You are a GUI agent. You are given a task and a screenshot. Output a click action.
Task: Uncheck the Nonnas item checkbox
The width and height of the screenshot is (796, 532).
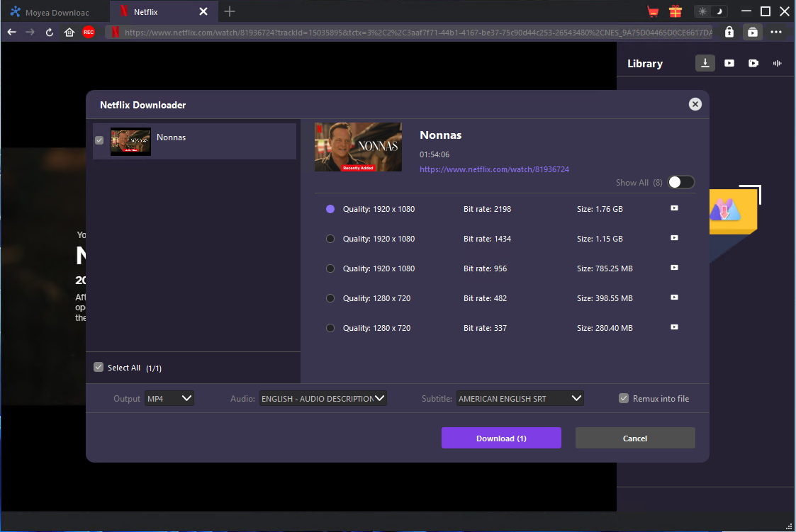tap(99, 140)
